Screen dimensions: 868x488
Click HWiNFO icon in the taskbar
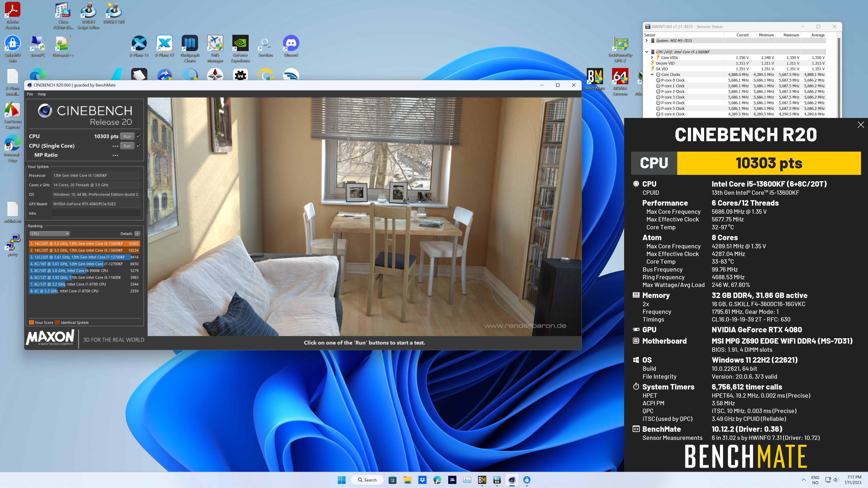tap(497, 480)
